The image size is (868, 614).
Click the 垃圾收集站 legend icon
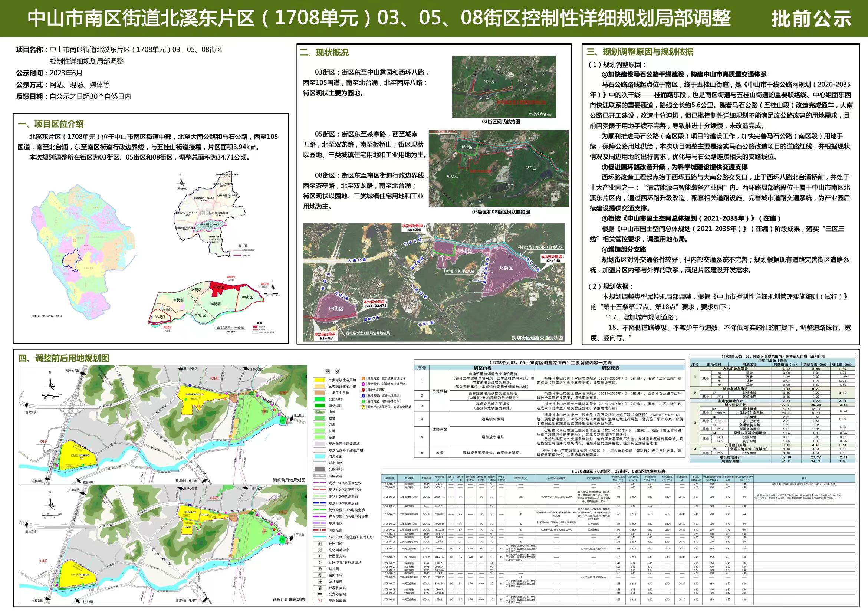(x=320, y=588)
